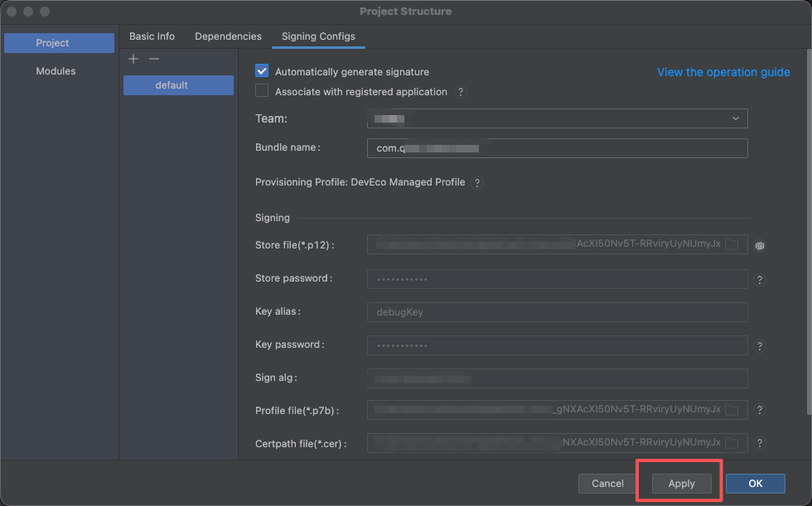Click the vertical scrollbar on right

[x=809, y=232]
